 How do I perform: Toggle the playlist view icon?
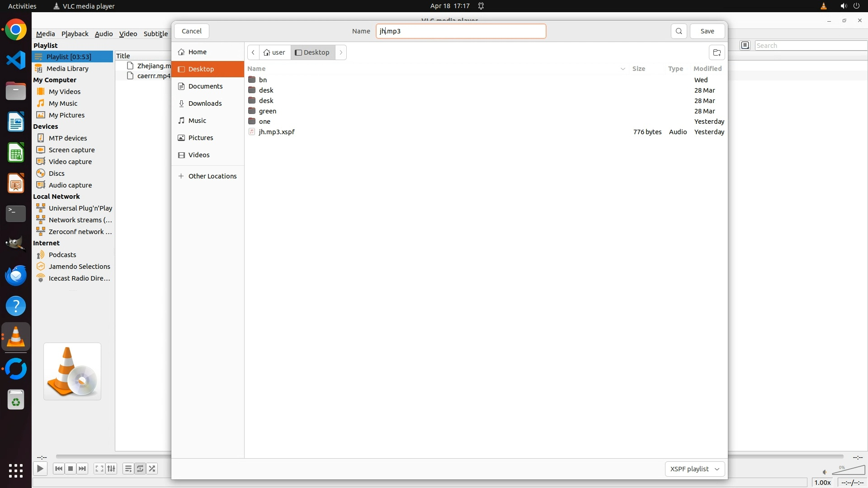128,469
